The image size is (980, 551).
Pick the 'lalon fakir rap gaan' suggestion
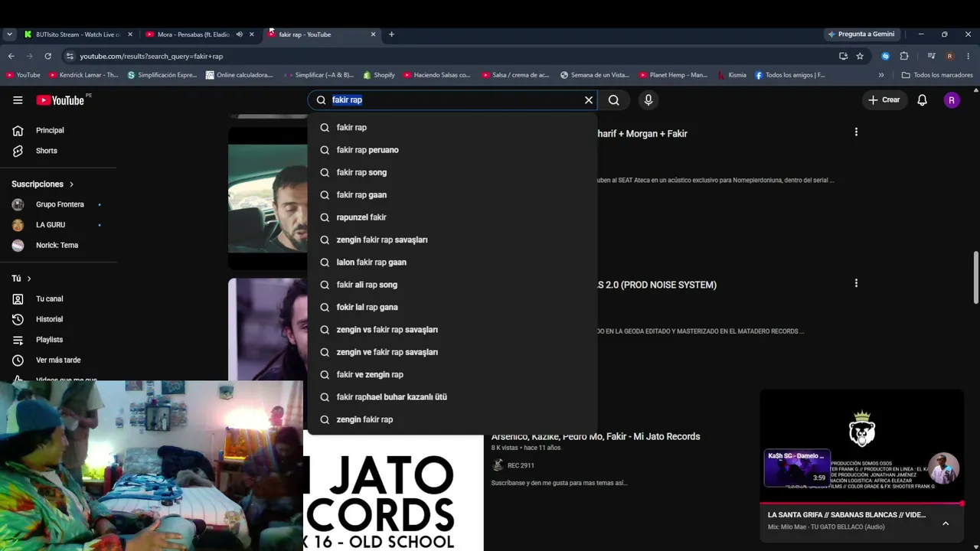coord(452,262)
